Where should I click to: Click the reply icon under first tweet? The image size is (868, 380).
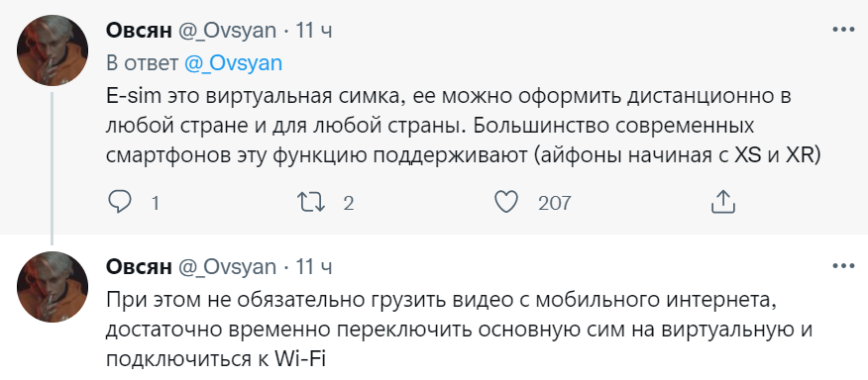pos(119,203)
